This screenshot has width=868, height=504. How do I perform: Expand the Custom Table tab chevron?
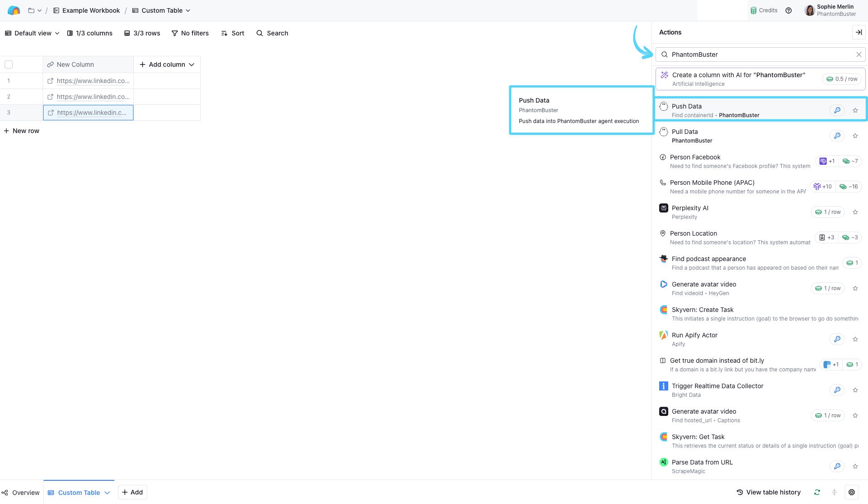click(x=107, y=493)
